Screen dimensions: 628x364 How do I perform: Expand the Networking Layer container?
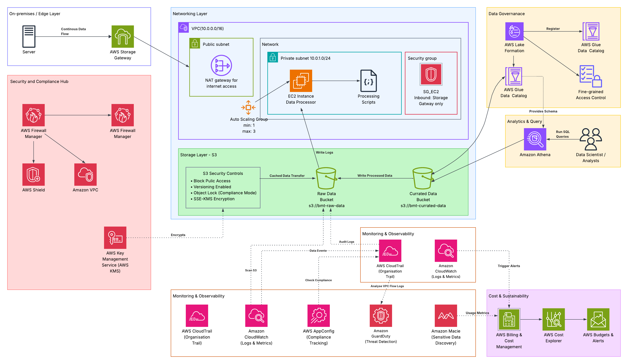pos(190,14)
